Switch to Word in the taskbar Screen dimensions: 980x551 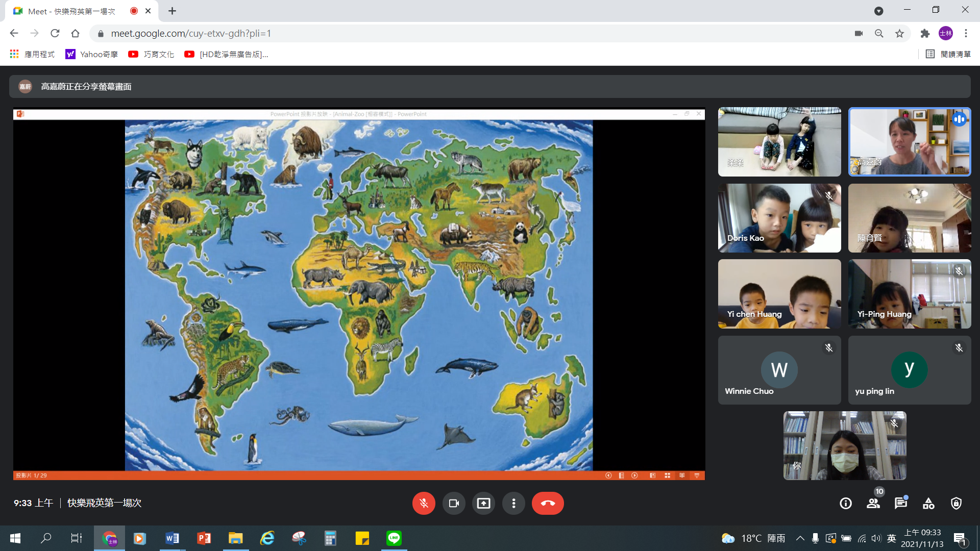pos(172,538)
